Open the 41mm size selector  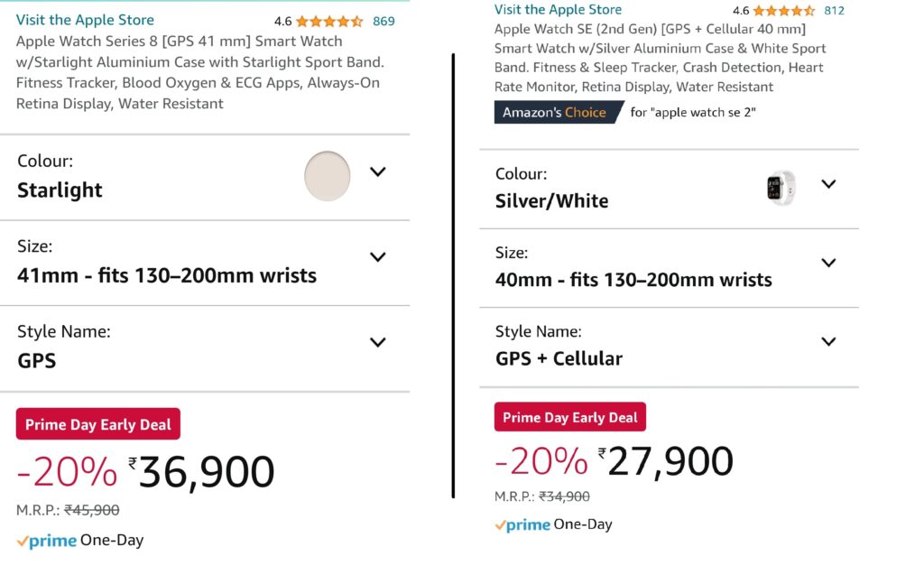[x=378, y=256]
